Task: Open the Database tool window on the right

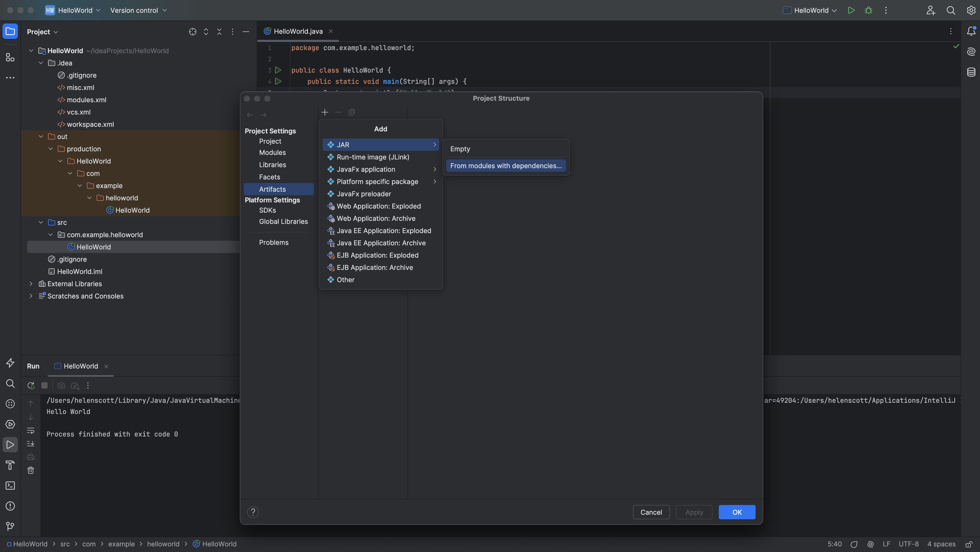Action: pos(971,72)
